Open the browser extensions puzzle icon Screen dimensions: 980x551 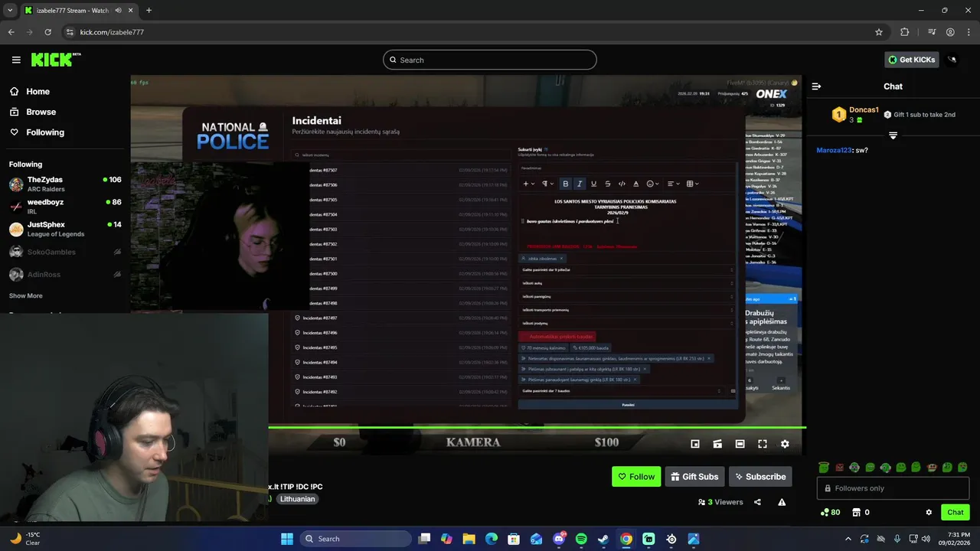click(x=905, y=32)
